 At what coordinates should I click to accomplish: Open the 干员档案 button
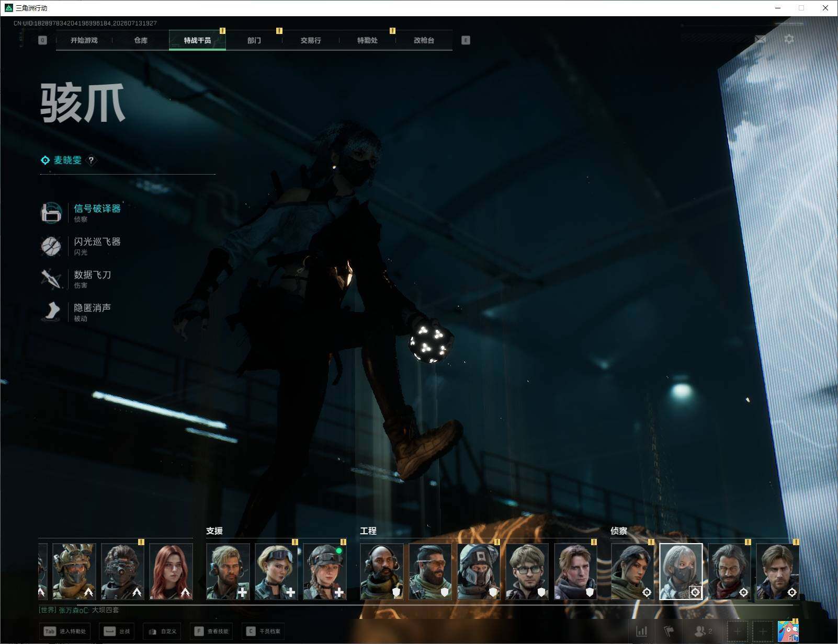(x=264, y=631)
